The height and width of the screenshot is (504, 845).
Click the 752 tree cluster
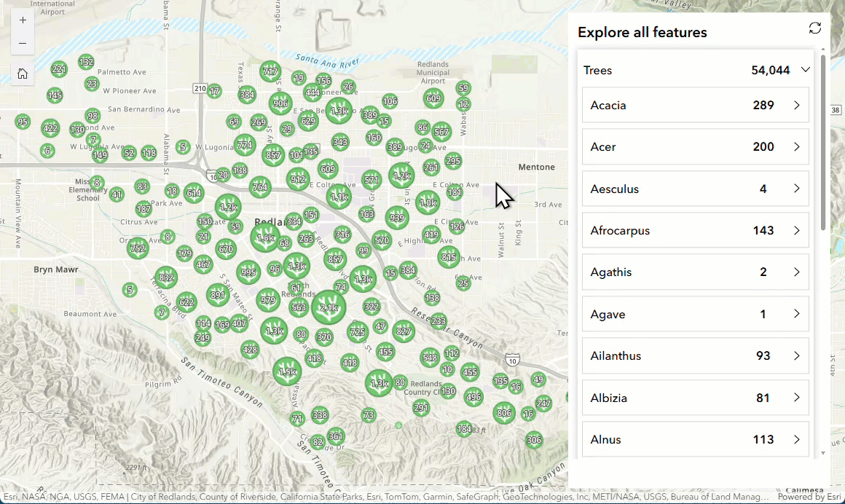coord(138,248)
